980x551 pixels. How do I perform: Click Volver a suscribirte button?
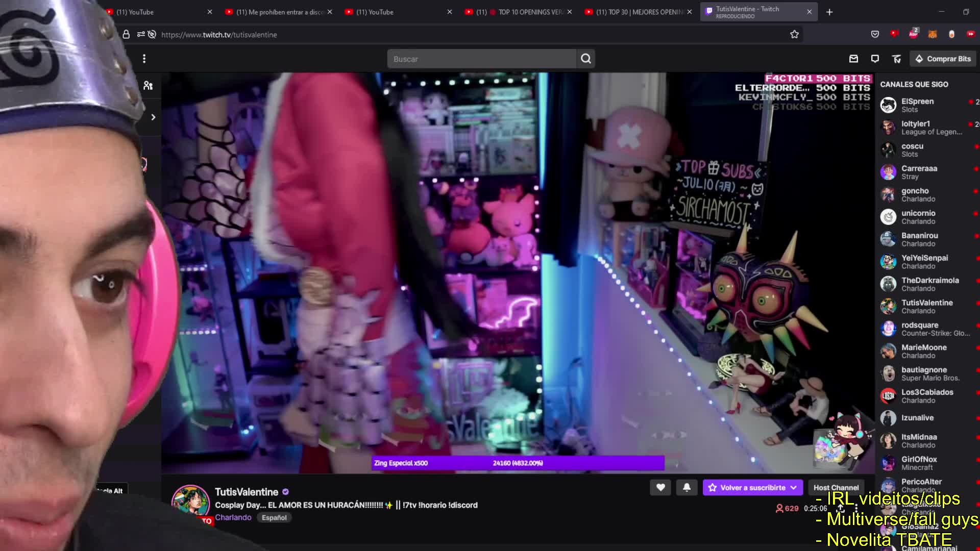click(x=752, y=487)
